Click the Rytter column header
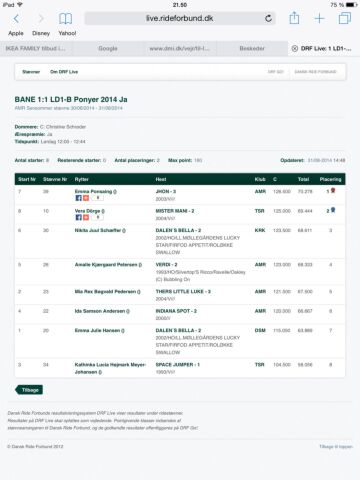360x480 pixels. pos(82,179)
